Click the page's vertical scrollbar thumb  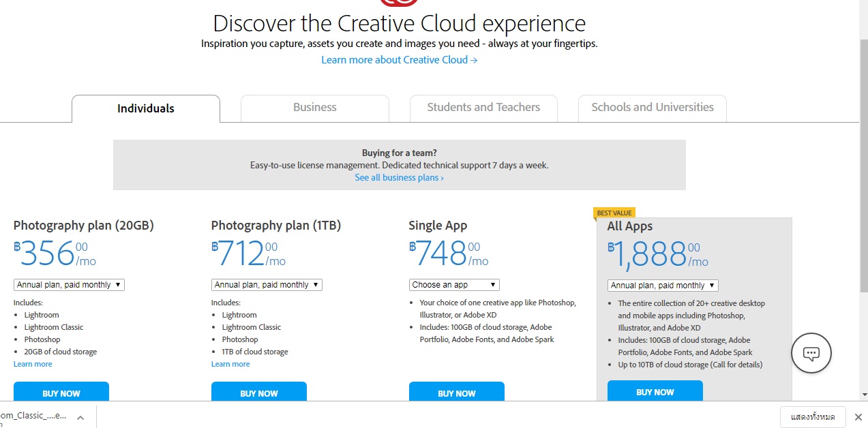coord(864,165)
